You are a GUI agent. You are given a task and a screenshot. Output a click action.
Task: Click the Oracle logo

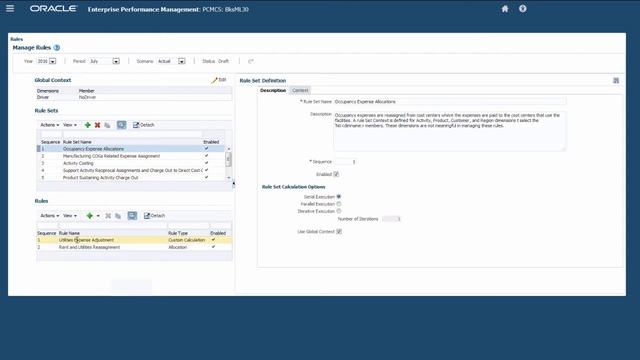tap(53, 9)
